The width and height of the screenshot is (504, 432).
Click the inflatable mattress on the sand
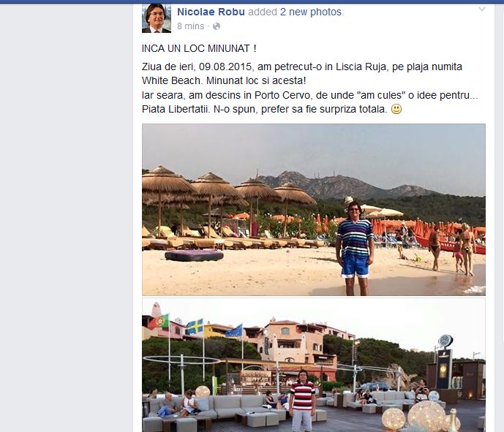point(194,256)
